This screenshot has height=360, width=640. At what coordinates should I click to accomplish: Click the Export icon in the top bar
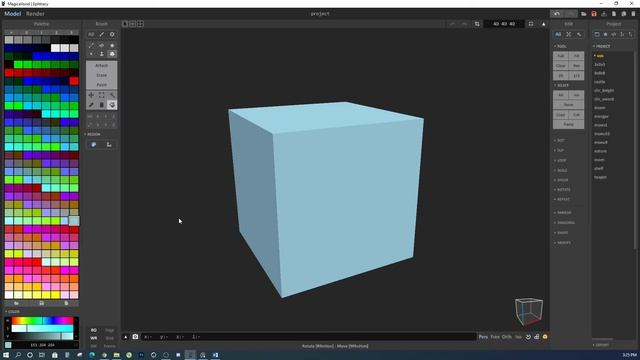(x=604, y=13)
